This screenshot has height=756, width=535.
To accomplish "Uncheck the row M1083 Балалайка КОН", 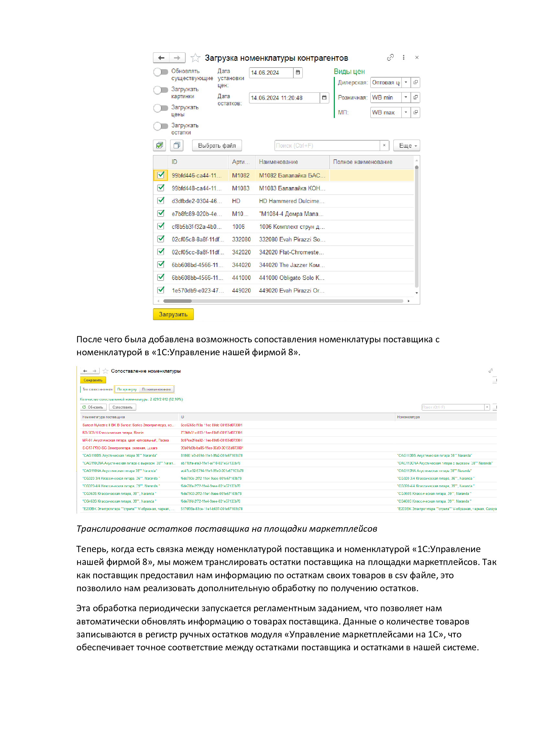I will click(161, 188).
